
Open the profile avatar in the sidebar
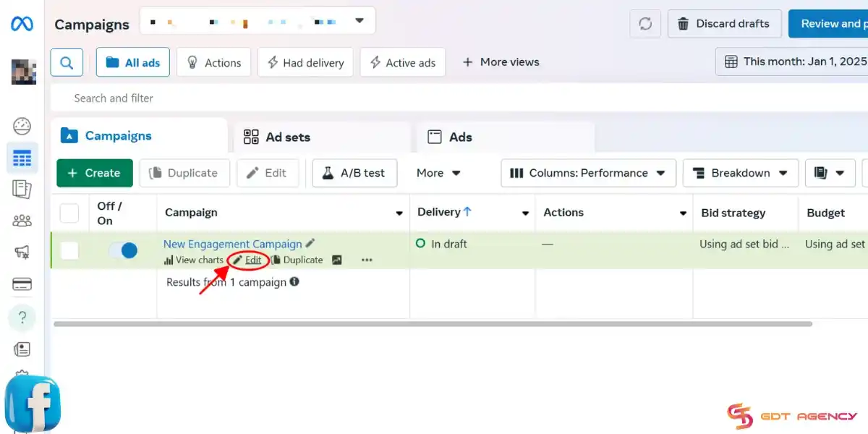23,72
